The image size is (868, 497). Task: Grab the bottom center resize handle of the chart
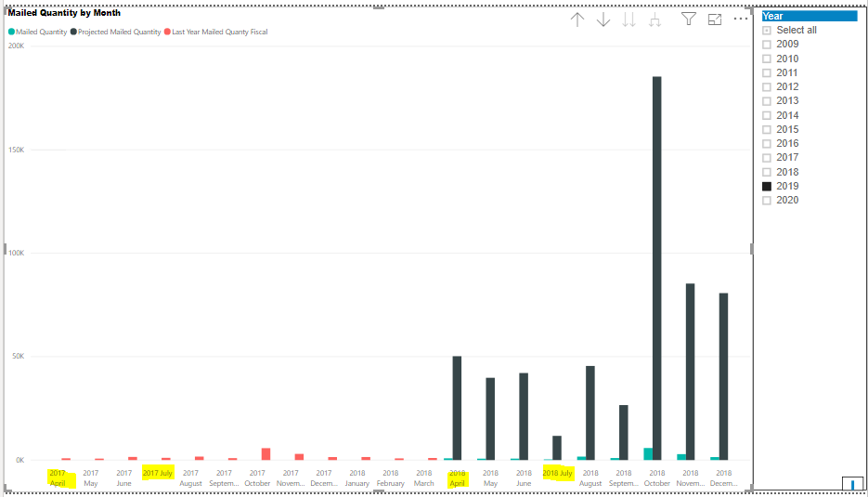click(379, 490)
